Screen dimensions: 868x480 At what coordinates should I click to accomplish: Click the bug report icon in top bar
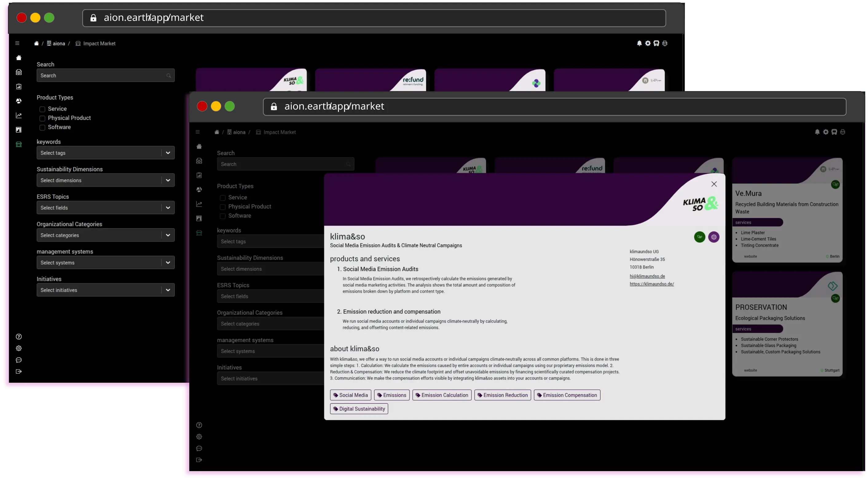843,132
